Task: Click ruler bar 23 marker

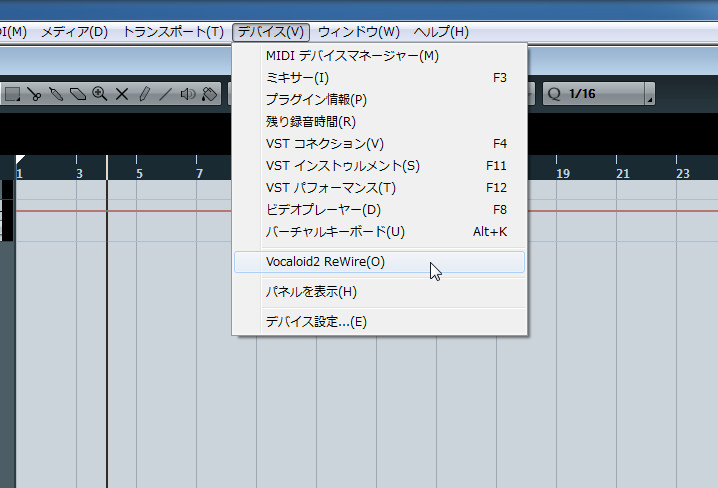Action: tap(683, 173)
